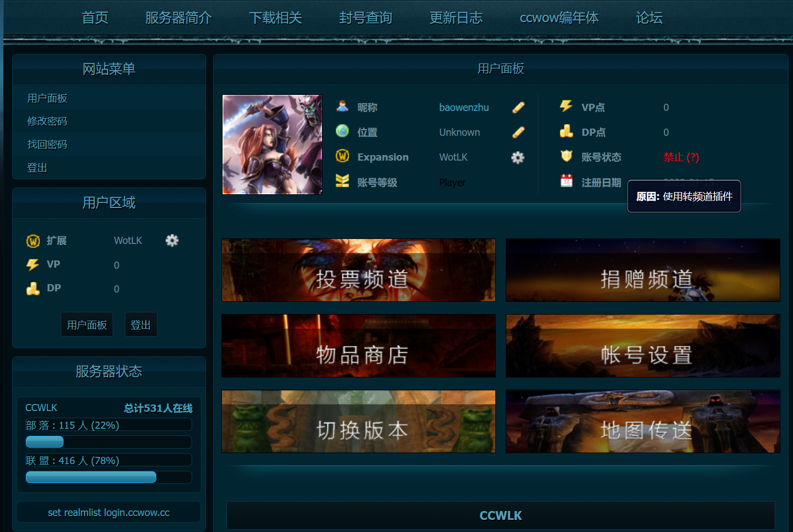Select 首页 in the top navigation
The height and width of the screenshot is (532, 793).
94,18
